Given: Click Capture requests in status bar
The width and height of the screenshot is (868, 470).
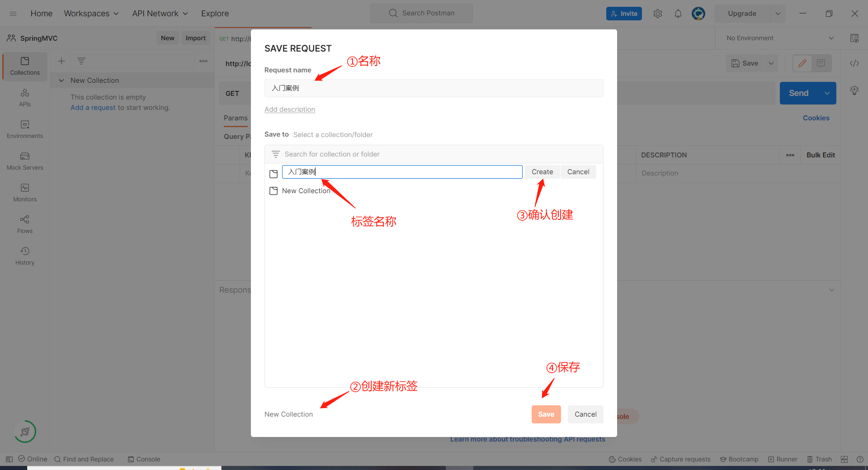Looking at the screenshot, I should [680, 459].
